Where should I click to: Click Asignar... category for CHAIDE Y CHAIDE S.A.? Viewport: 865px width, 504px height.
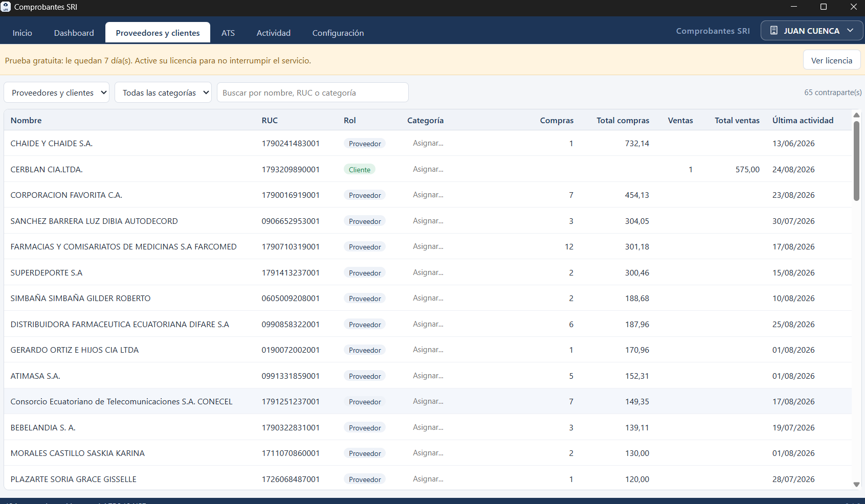[x=428, y=143]
